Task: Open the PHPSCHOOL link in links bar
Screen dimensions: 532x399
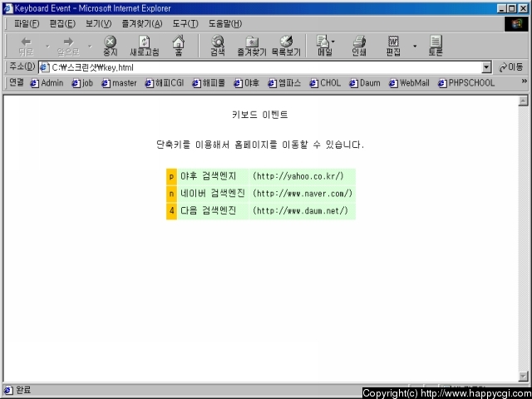Action: [465, 83]
